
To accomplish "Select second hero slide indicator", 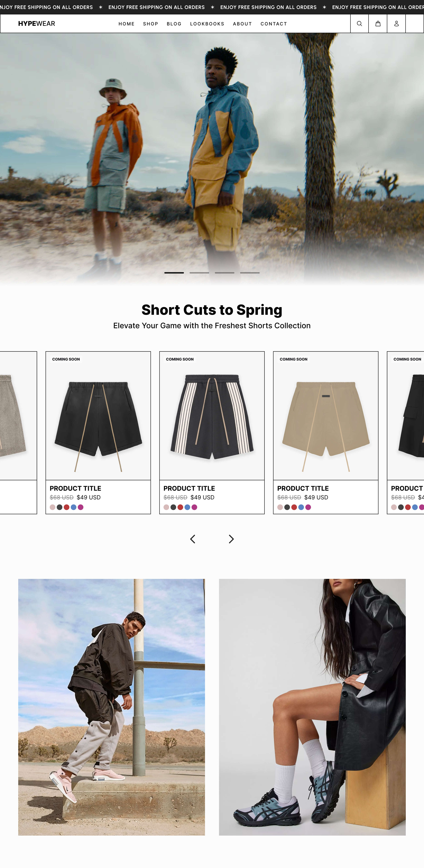I will [x=199, y=273].
